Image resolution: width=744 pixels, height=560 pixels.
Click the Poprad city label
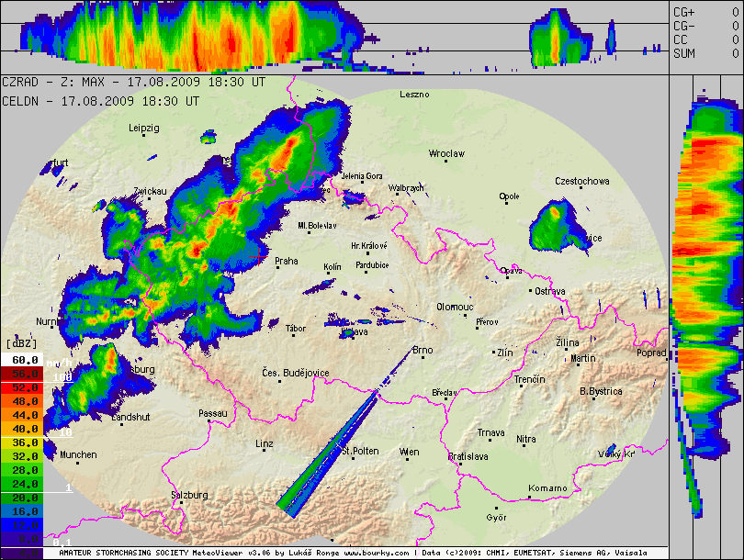(x=651, y=353)
